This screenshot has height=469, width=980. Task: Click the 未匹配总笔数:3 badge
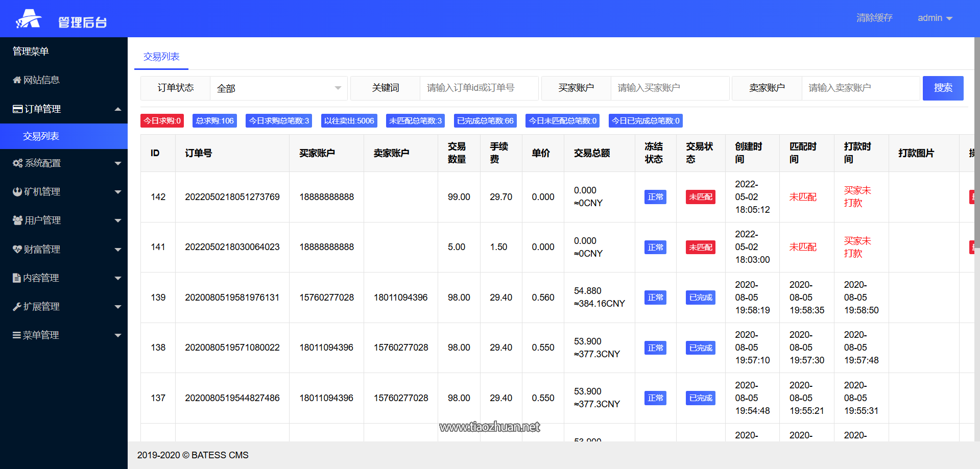click(415, 121)
